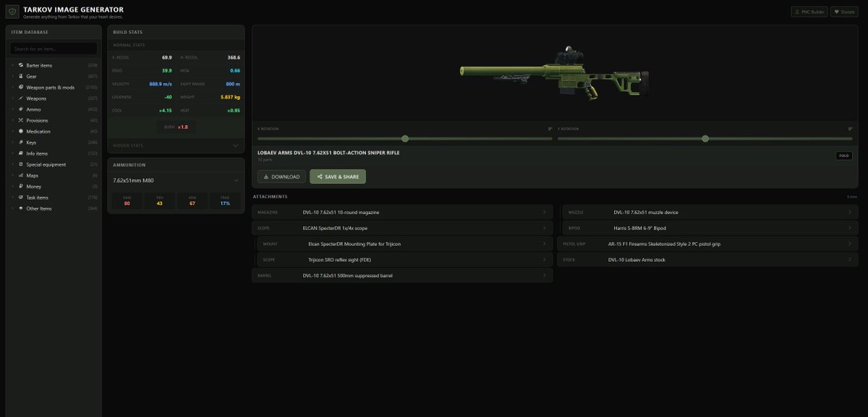Expand the Weapons category arrow

[x=12, y=98]
